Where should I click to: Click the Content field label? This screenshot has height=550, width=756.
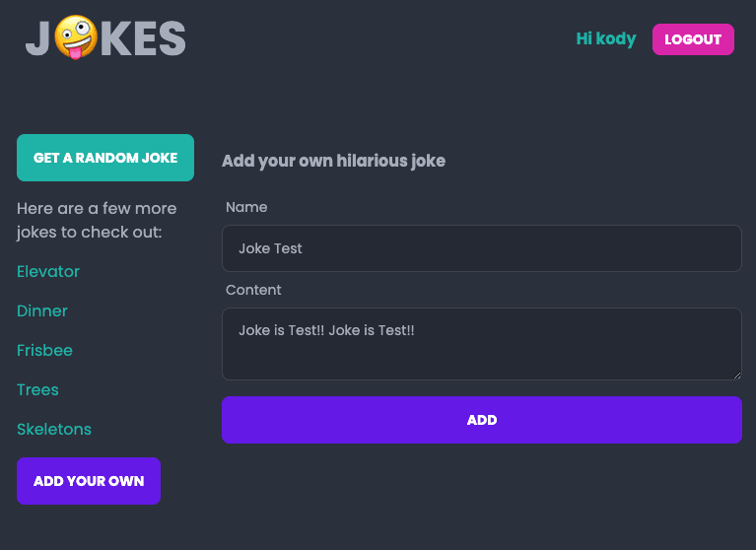coord(253,290)
